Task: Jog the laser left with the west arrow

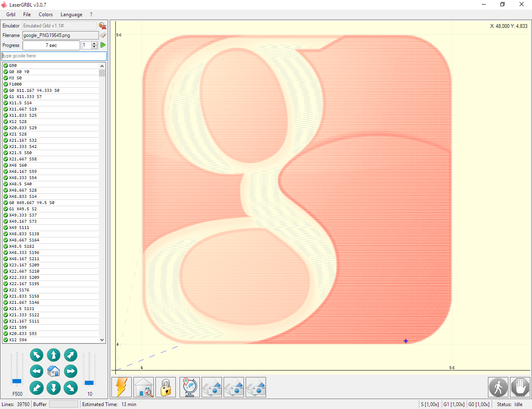Action: [37, 371]
